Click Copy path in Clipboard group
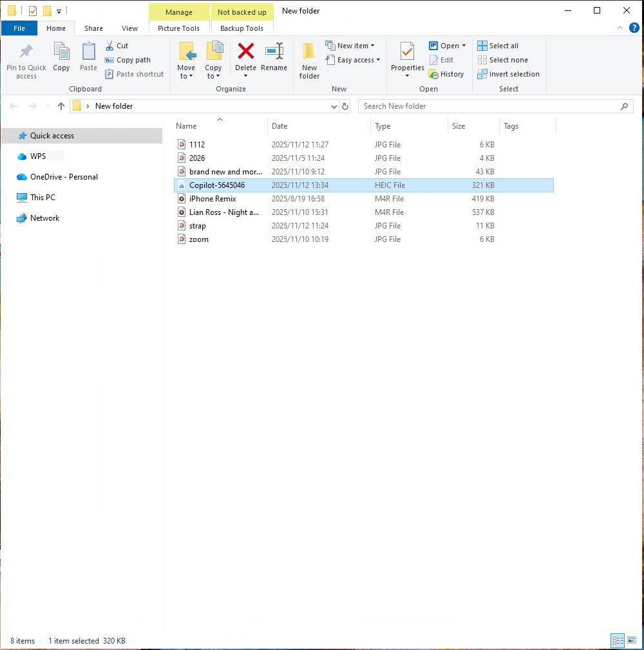 pyautogui.click(x=127, y=60)
